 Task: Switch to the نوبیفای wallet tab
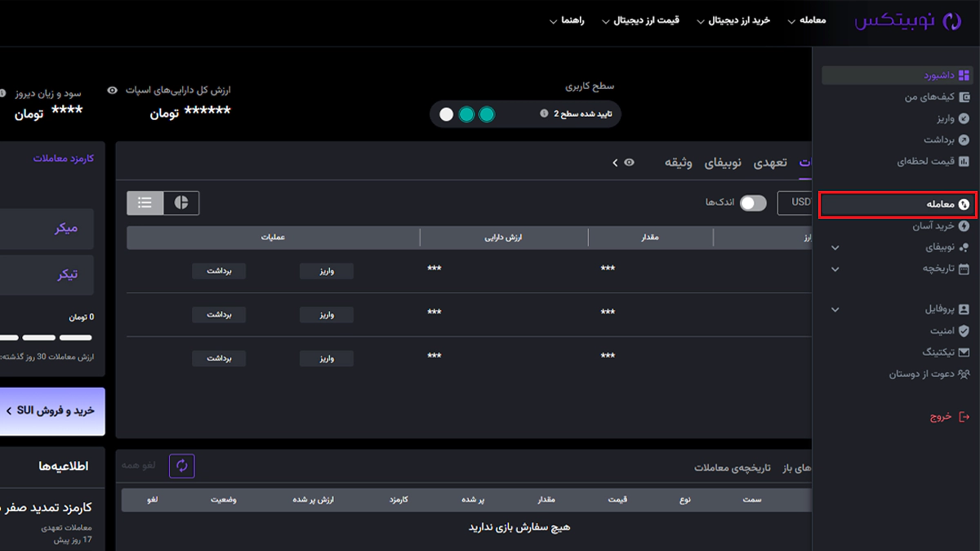tap(724, 162)
